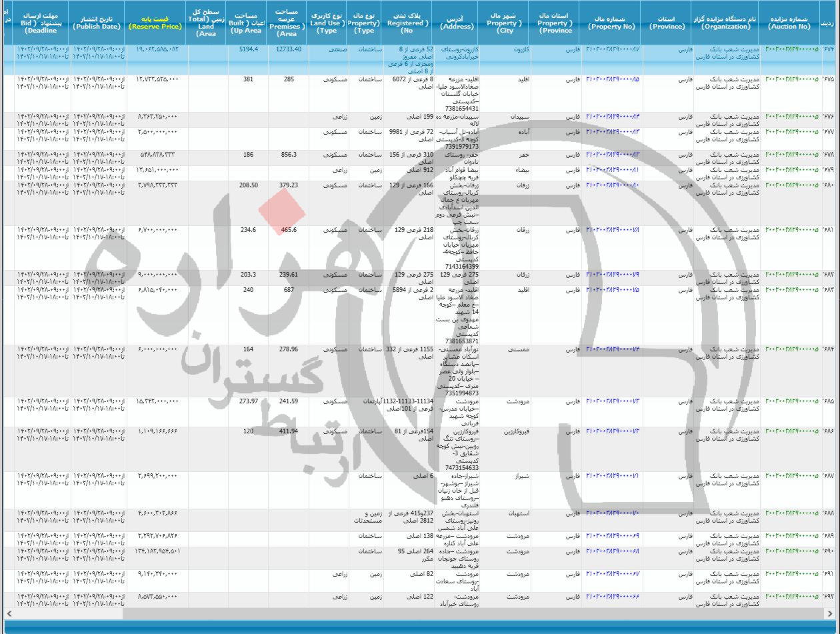Viewport: 840px width, 634px height.
Task: Open property number link for Estahban row
Action: pos(613,513)
